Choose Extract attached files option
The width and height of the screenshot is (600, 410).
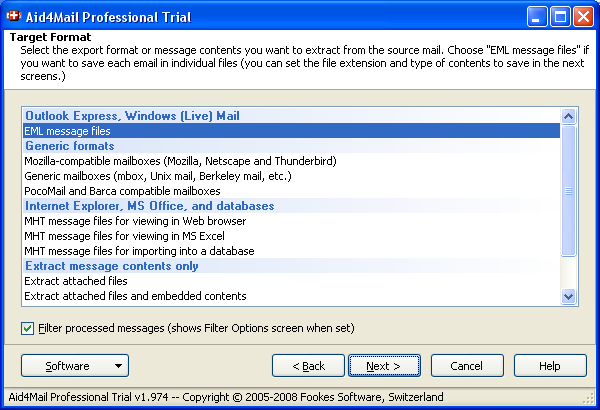[292, 281]
